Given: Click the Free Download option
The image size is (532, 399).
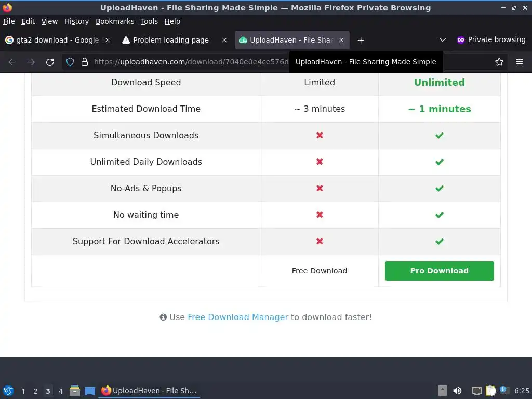Looking at the screenshot, I should tap(320, 271).
